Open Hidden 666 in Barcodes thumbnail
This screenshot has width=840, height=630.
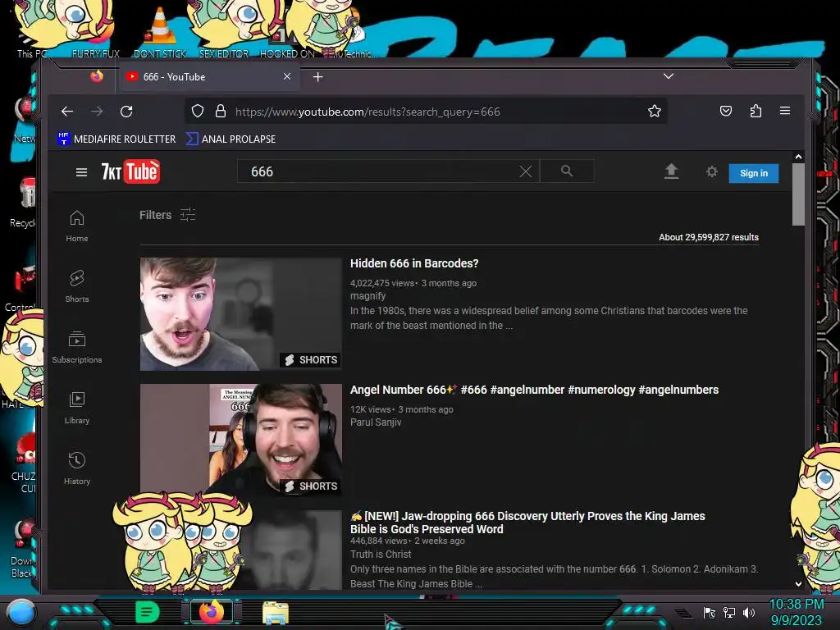(240, 314)
